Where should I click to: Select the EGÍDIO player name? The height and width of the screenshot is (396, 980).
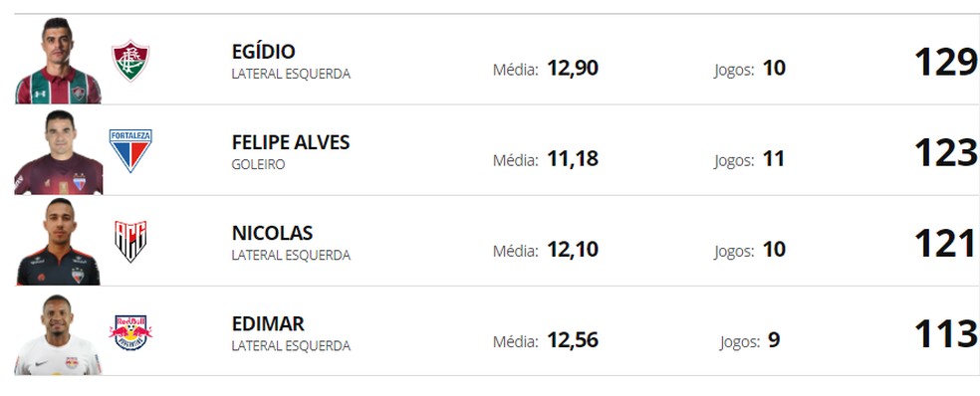tap(263, 51)
